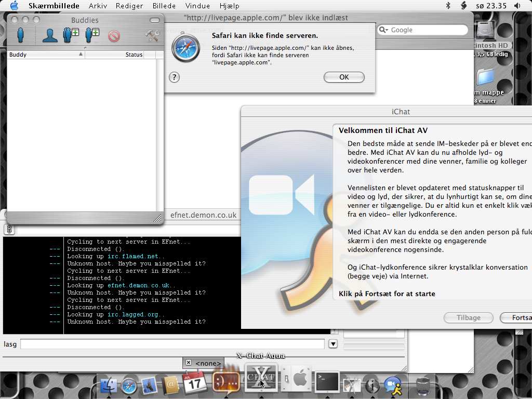Open the hammer and wrench tools icon

pos(152,35)
